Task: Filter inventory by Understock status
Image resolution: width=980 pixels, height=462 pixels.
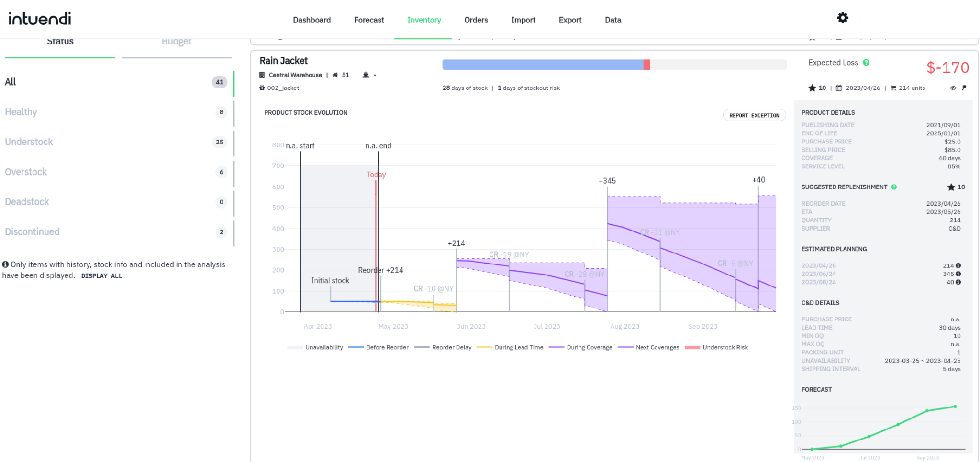Action: click(x=29, y=142)
